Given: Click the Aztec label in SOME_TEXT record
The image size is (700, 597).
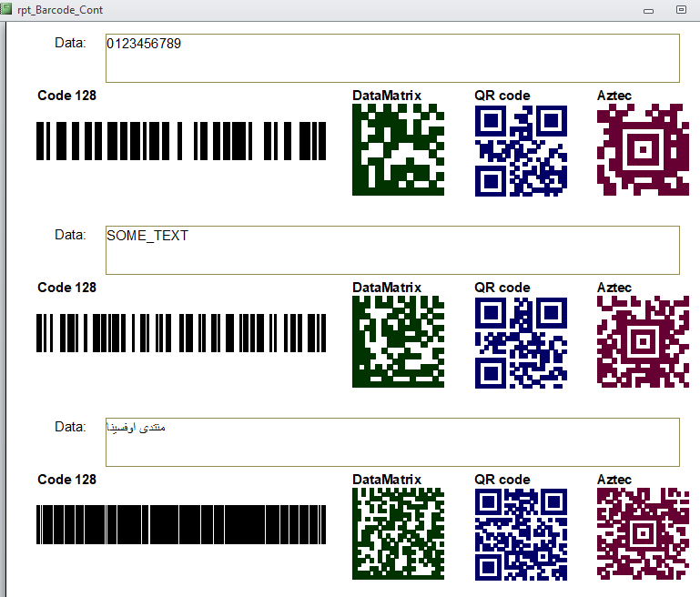Looking at the screenshot, I should coord(614,288).
